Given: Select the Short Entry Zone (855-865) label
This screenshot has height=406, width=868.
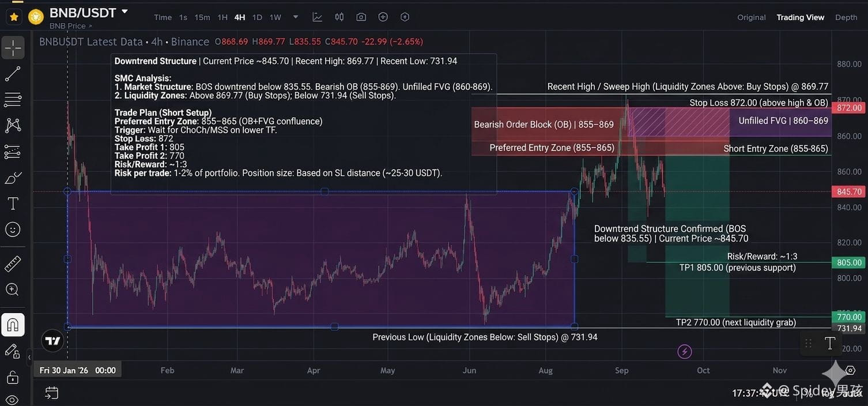Looking at the screenshot, I should [x=776, y=148].
